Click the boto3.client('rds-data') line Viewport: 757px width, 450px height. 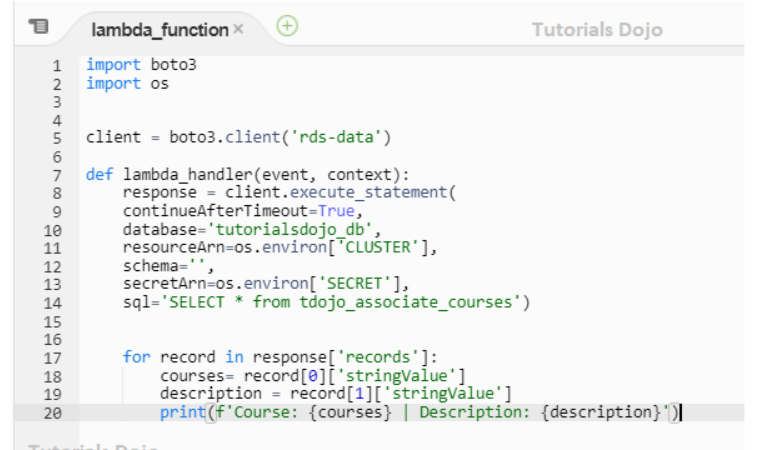coord(238,138)
